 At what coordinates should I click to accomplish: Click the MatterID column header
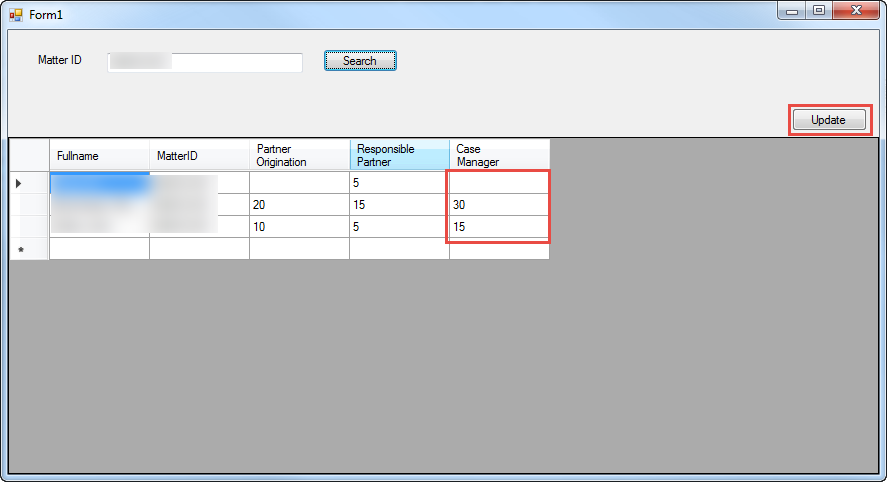pos(199,156)
